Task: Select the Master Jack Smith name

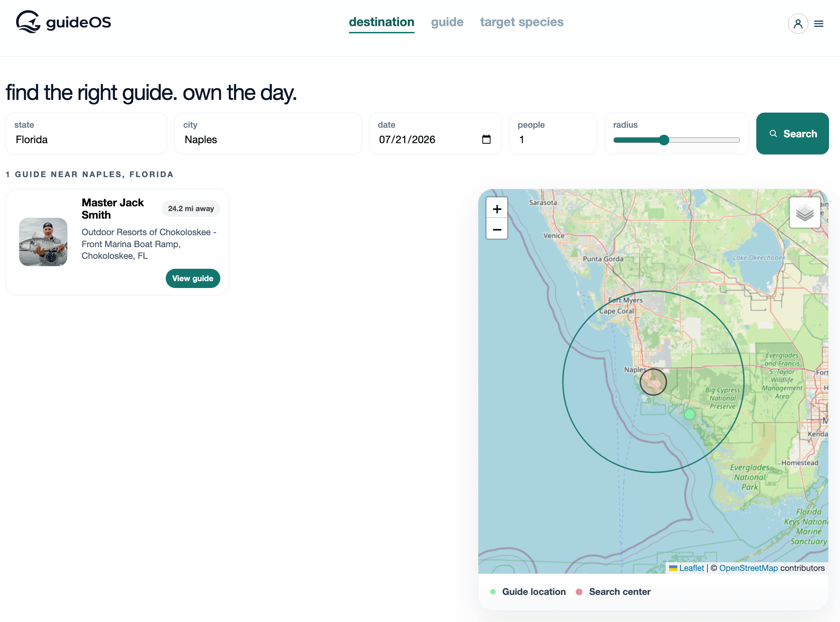Action: 113,209
